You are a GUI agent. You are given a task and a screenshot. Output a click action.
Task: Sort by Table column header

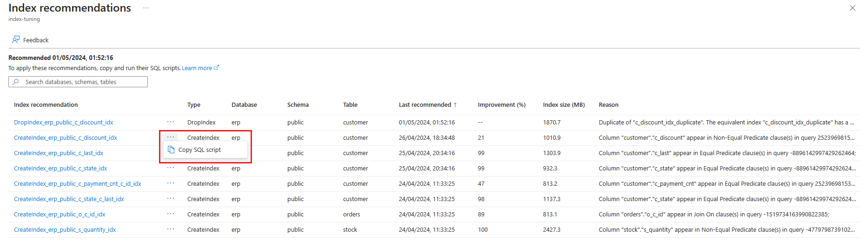(x=350, y=105)
